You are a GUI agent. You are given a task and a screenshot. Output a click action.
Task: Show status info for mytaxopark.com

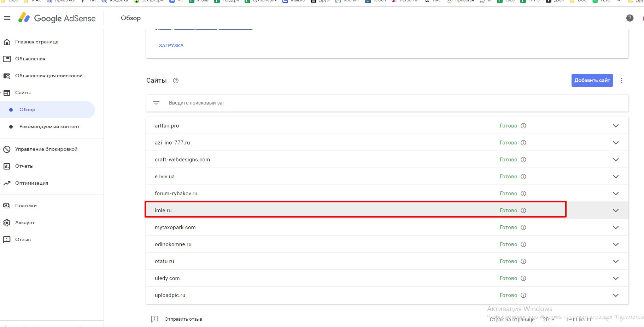(523, 227)
